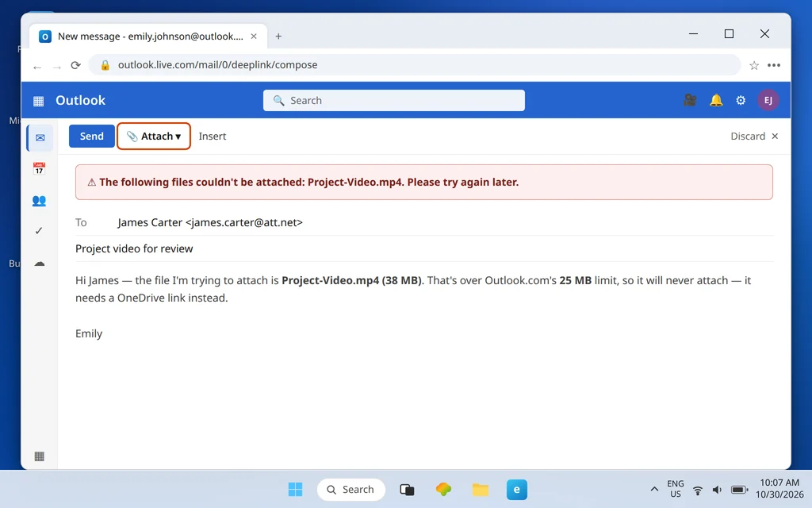The height and width of the screenshot is (508, 812).
Task: Show hidden system tray icons
Action: (654, 489)
